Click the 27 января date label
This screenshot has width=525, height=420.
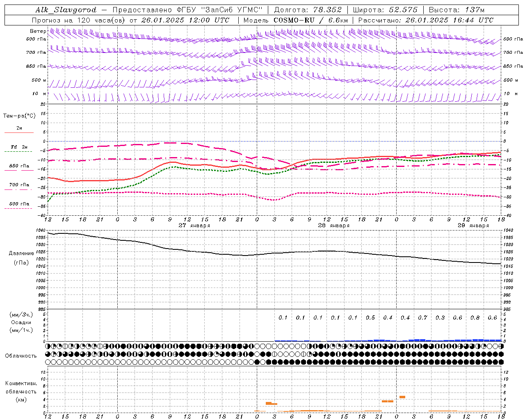tap(194, 226)
